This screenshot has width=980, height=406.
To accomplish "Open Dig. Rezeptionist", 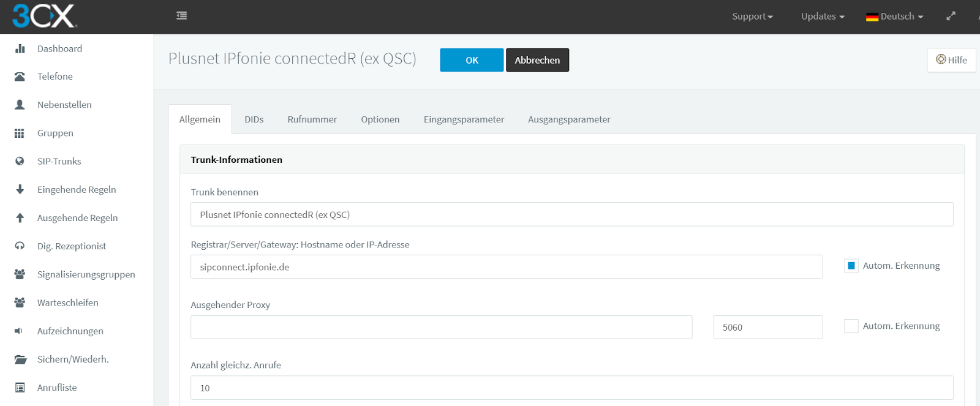I will (72, 246).
